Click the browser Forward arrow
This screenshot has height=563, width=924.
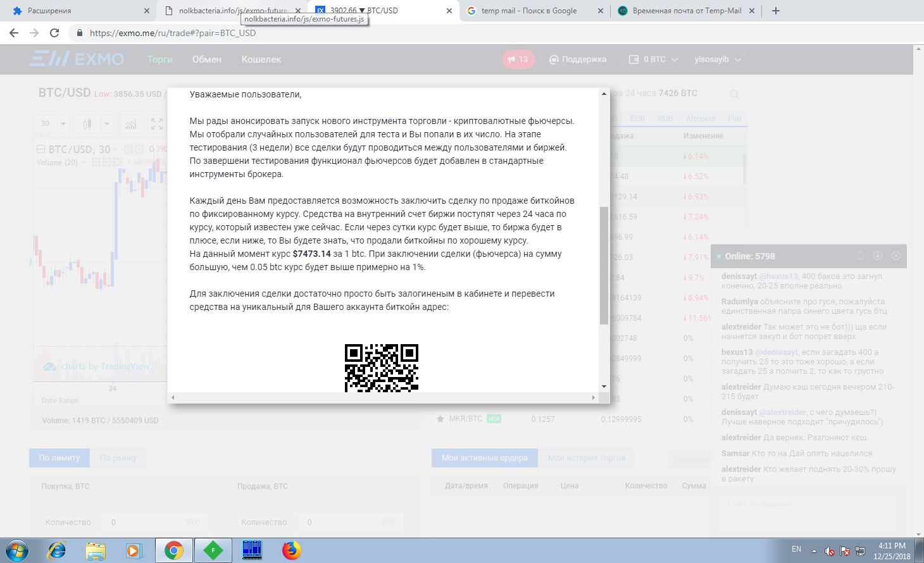click(34, 33)
